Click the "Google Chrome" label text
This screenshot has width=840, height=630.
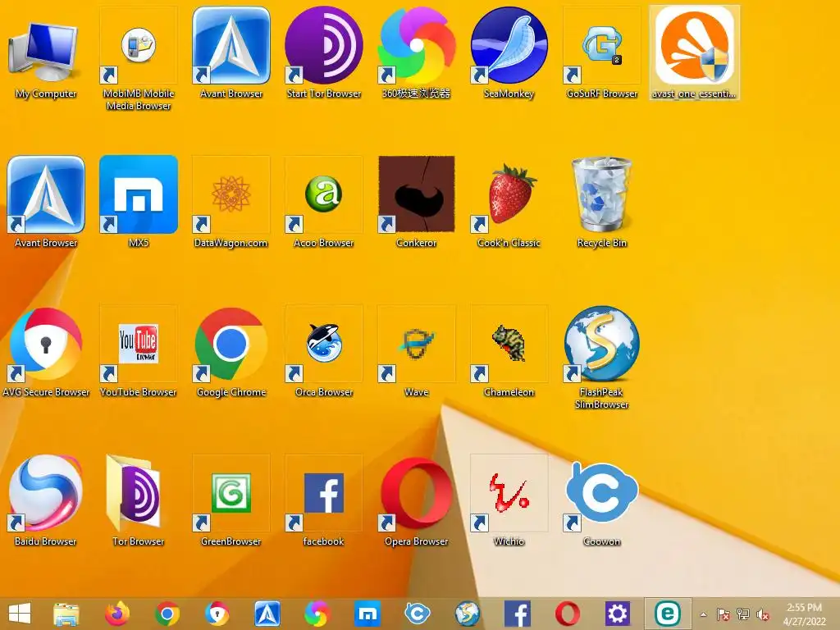231,392
